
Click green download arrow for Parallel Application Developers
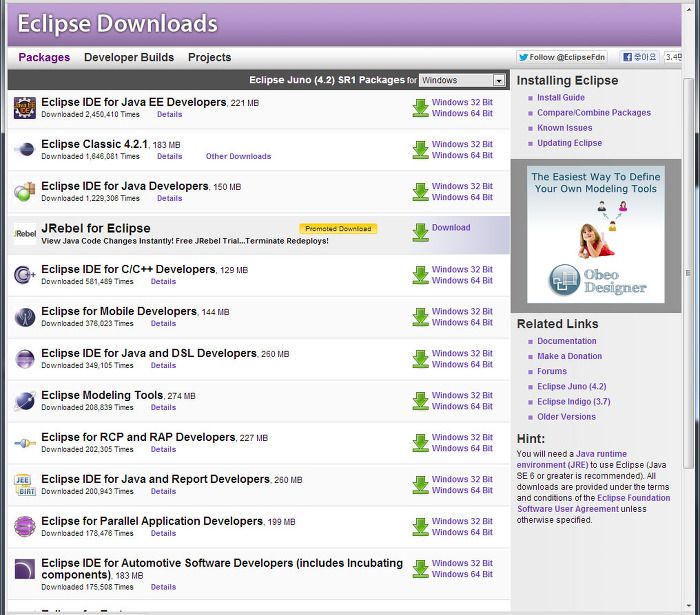(421, 527)
